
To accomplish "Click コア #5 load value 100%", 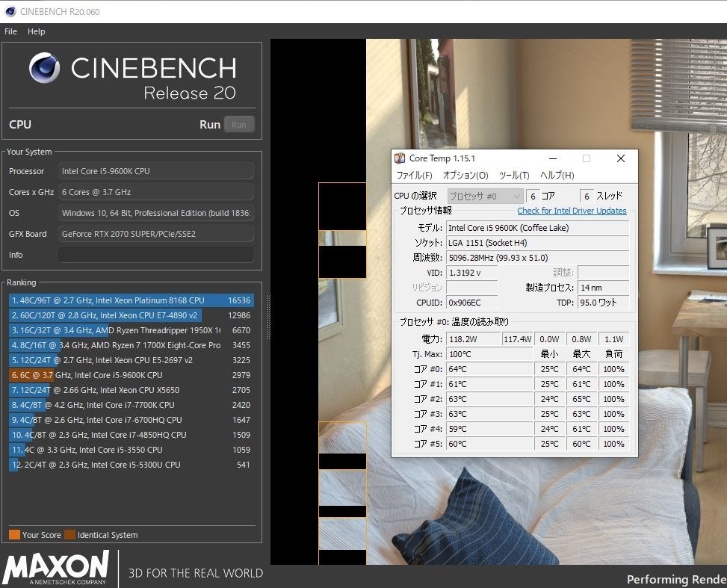I will point(614,444).
